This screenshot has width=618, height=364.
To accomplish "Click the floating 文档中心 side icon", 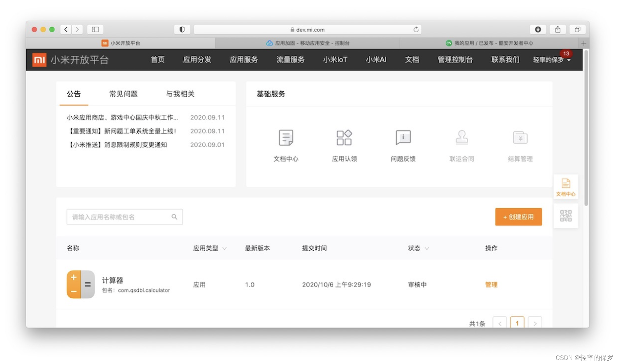I will point(566,187).
